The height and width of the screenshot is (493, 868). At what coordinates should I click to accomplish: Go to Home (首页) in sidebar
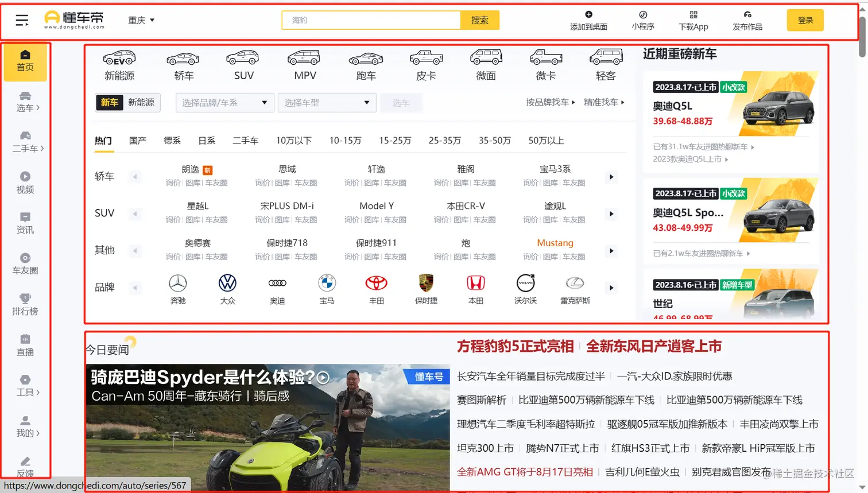coord(25,61)
